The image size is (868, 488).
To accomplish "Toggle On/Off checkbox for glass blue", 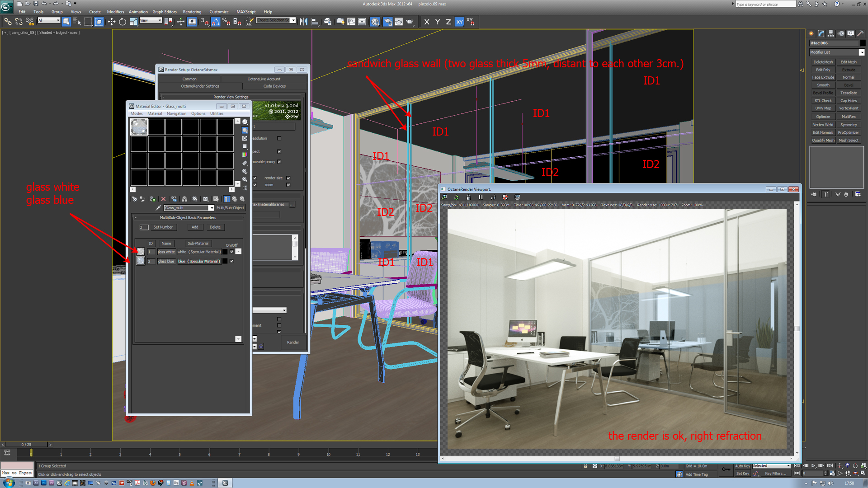I will [x=232, y=261].
